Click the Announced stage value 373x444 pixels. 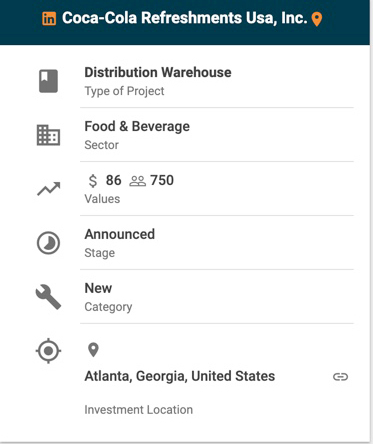[x=120, y=234]
